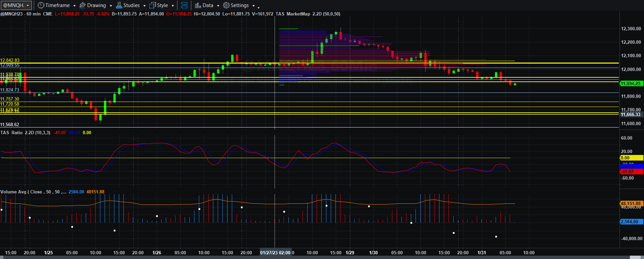Click the Style overlapping squares icon
The width and height of the screenshot is (644, 259).
pos(152,5)
